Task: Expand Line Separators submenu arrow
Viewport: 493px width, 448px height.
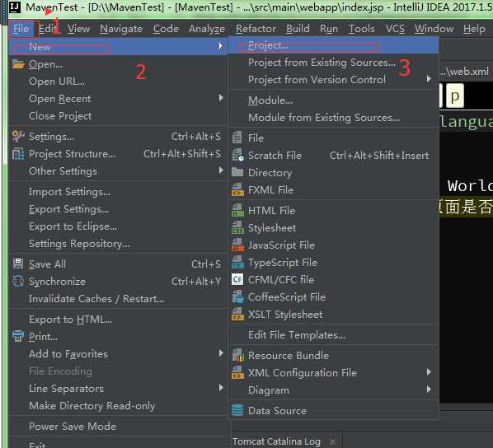Action: coord(221,388)
